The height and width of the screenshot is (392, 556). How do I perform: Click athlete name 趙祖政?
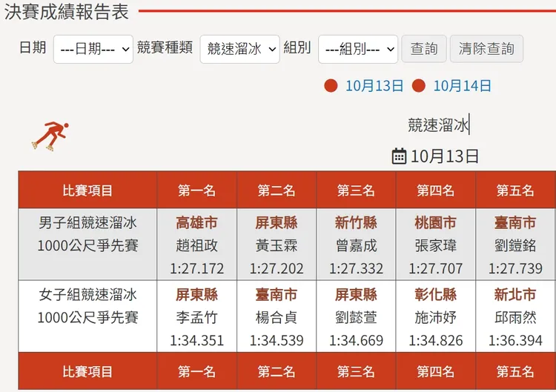196,245
